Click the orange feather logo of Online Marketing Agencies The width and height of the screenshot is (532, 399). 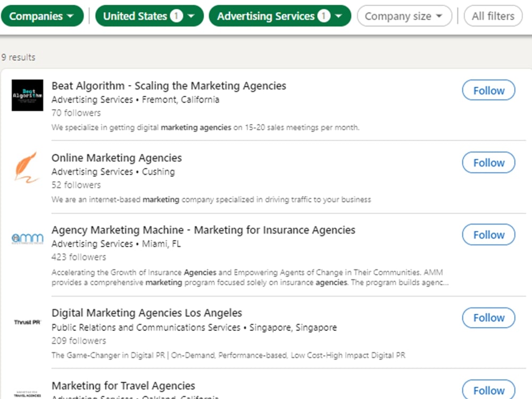[x=25, y=169]
